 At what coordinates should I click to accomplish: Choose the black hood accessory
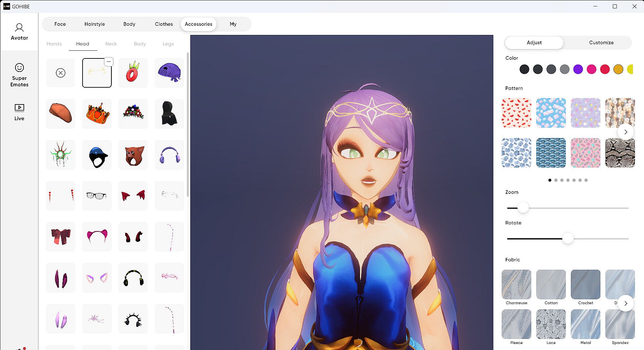[x=169, y=114]
